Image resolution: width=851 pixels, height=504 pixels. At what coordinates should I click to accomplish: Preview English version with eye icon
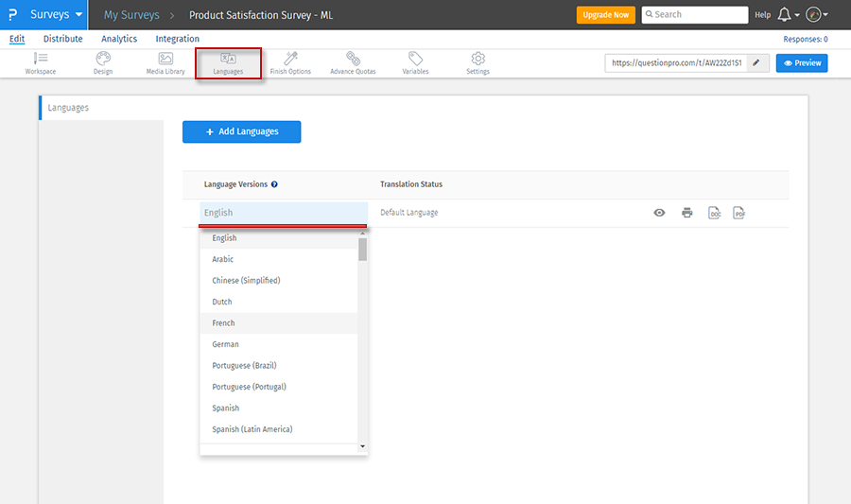tap(660, 213)
